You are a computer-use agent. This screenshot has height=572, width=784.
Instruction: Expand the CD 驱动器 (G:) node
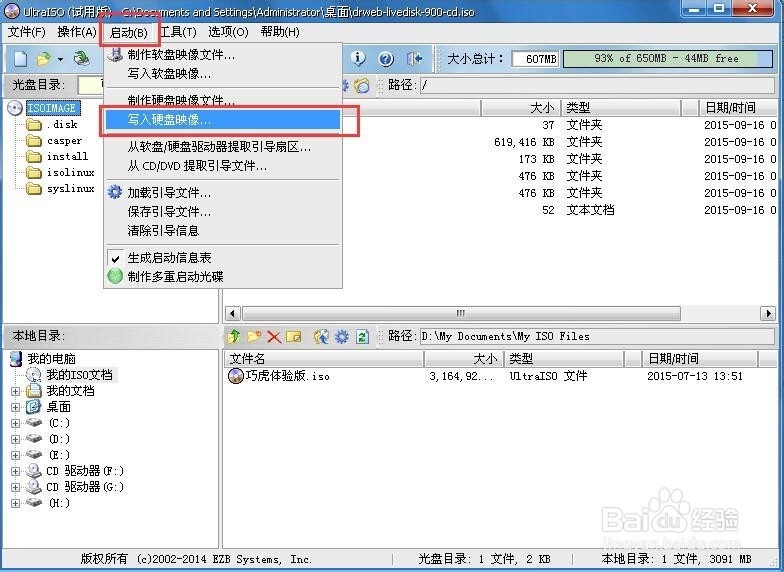click(15, 487)
